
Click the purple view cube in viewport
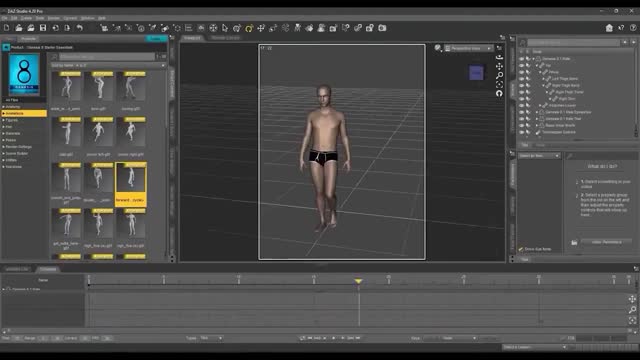click(476, 73)
